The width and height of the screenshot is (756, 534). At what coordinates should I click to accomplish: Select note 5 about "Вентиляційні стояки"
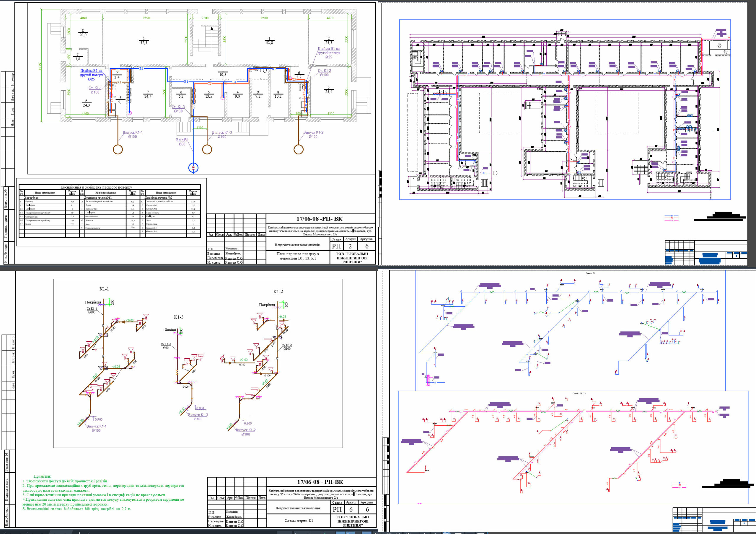click(x=77, y=509)
